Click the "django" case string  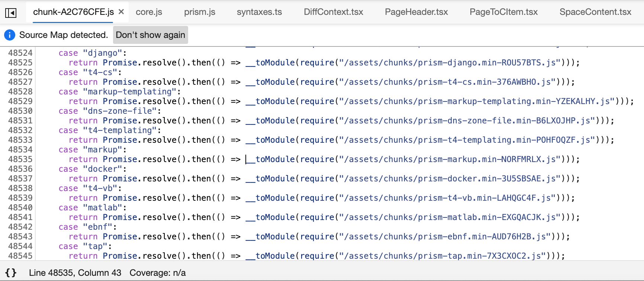coord(103,53)
